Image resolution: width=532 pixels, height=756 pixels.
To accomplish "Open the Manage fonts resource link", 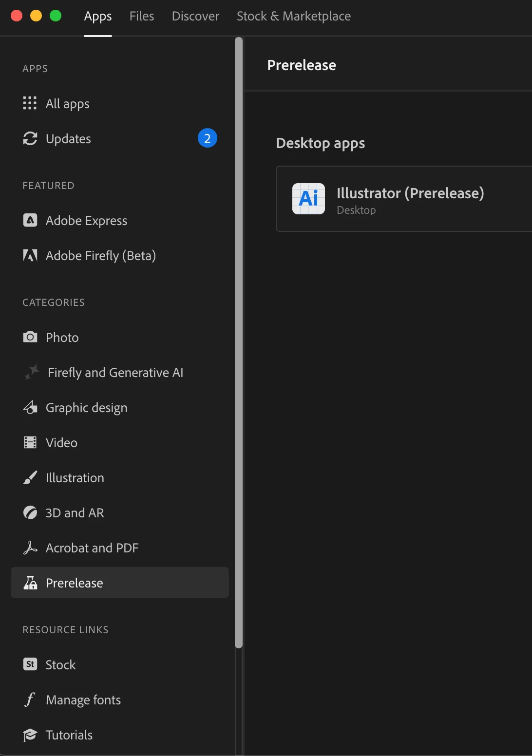I will (120, 700).
